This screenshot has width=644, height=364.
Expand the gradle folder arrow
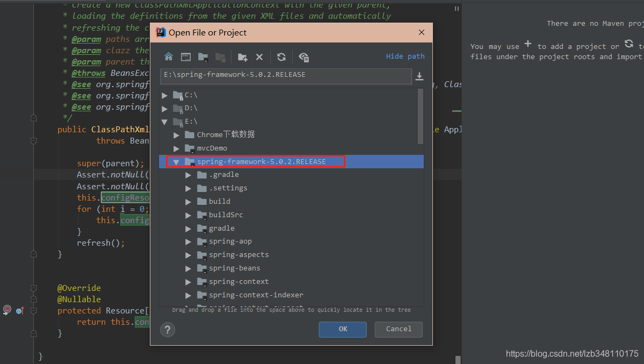(188, 229)
